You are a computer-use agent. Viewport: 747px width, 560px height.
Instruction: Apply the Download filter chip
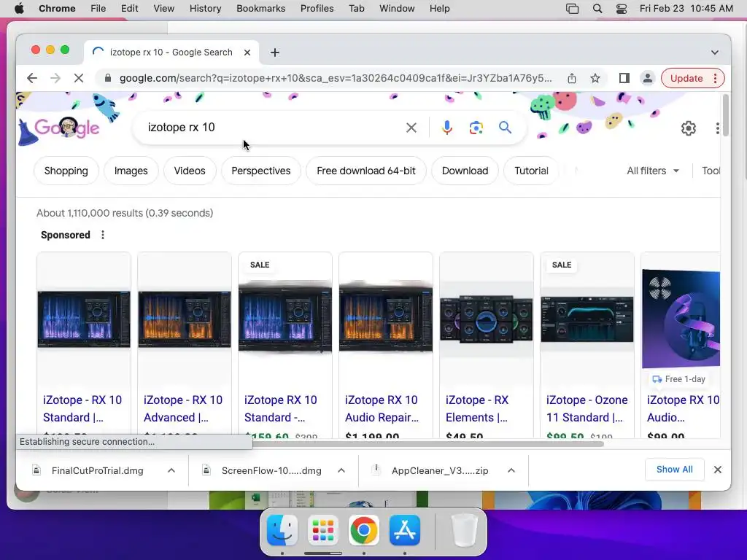tap(465, 171)
